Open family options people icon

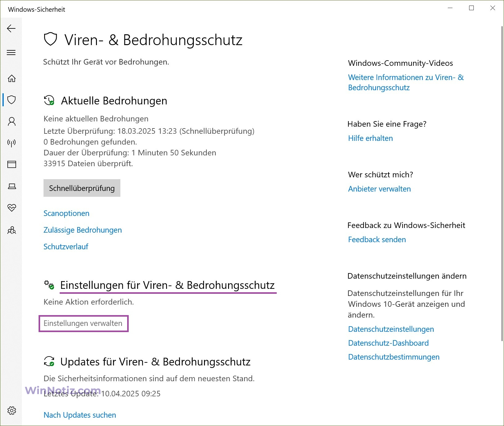coord(12,230)
